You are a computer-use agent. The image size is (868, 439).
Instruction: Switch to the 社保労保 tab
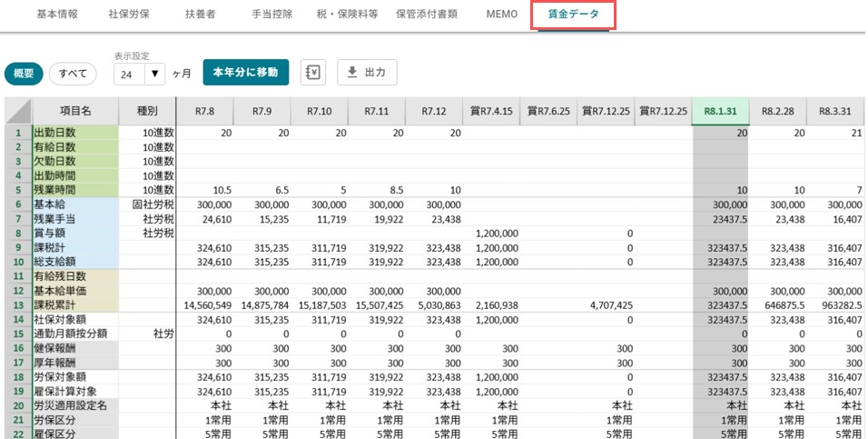pos(129,15)
